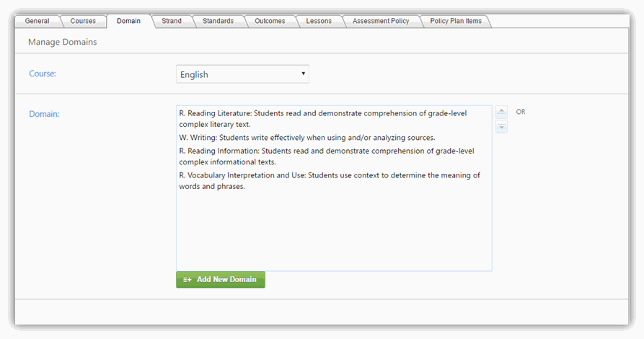This screenshot has height=339, width=644.
Task: Click the move up arrow icon
Action: [x=502, y=113]
